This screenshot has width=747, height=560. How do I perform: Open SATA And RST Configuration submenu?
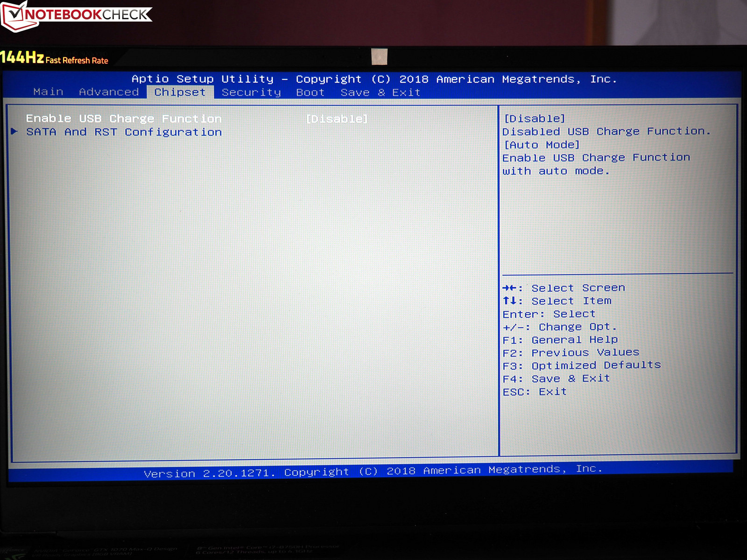pyautogui.click(x=124, y=132)
